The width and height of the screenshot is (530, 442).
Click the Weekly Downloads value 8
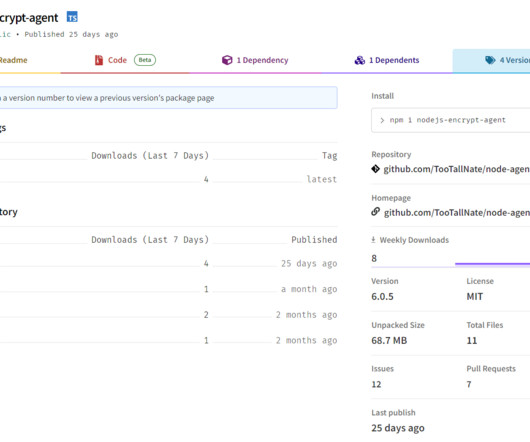pos(374,258)
